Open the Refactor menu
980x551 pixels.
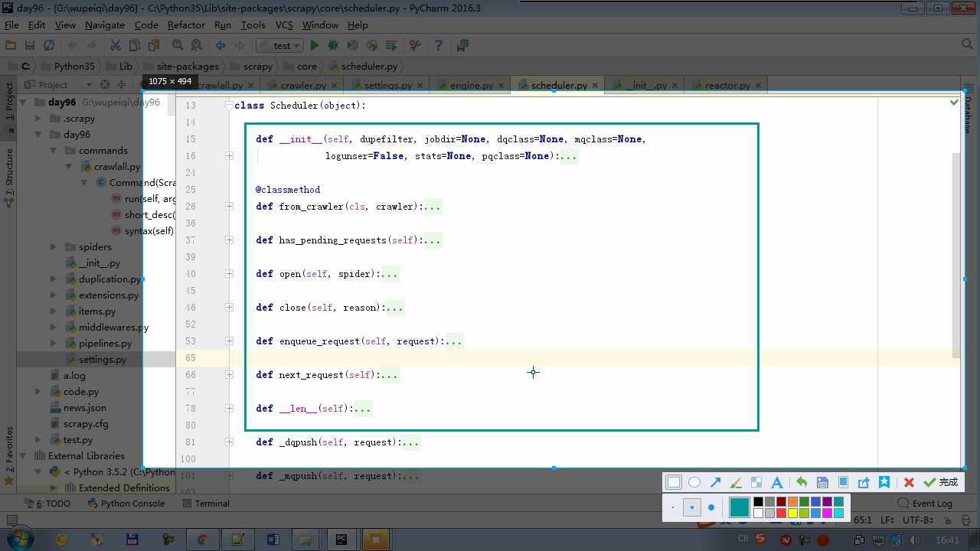click(x=186, y=25)
